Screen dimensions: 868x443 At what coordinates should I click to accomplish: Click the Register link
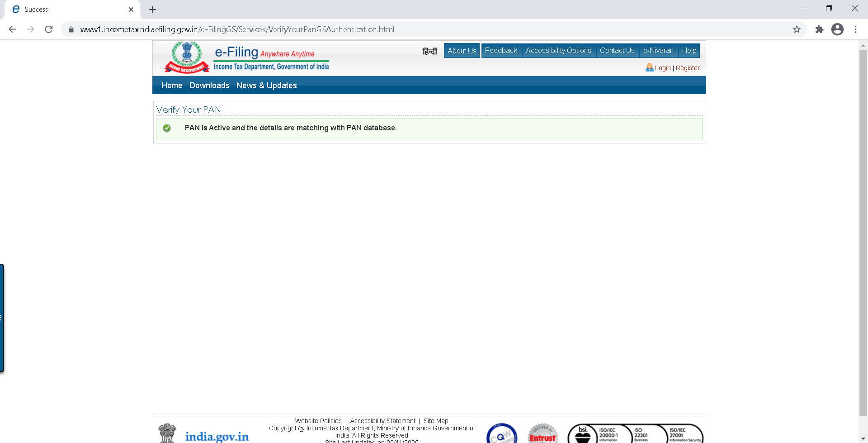pyautogui.click(x=688, y=68)
